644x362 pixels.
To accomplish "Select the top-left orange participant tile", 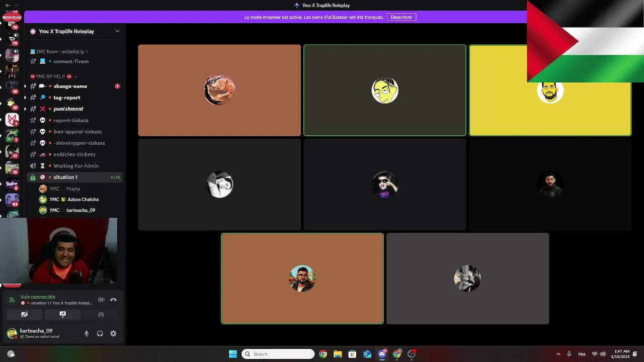I will tap(219, 90).
